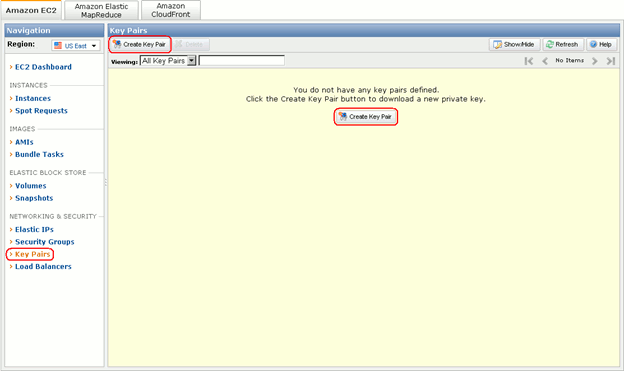Click the key icon on toolbar Create Key Pair
The image size is (625, 372).
tap(117, 44)
